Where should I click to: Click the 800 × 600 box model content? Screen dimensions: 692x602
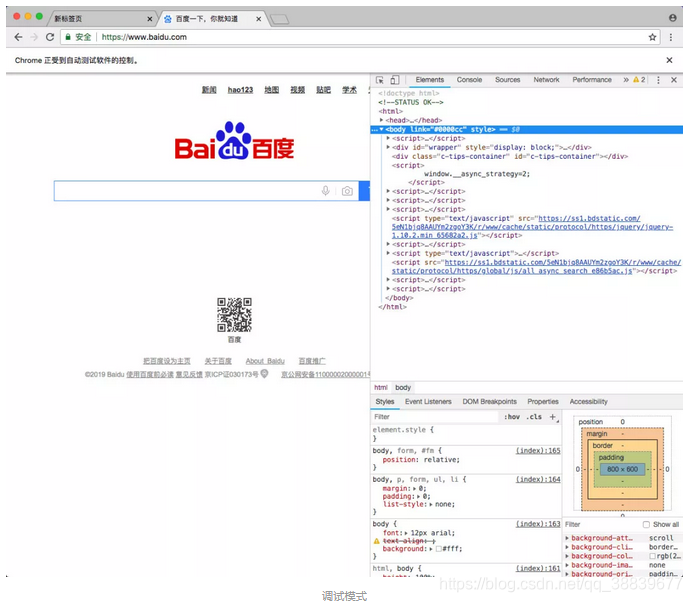point(622,469)
